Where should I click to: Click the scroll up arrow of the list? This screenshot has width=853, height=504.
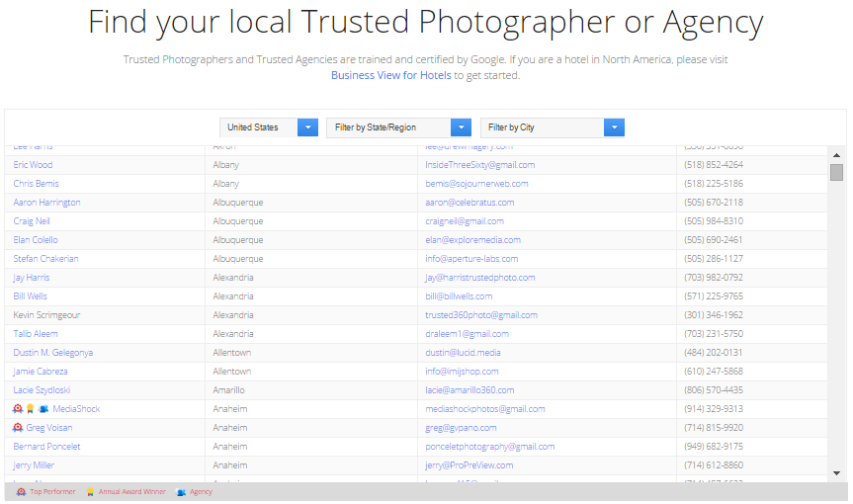[836, 155]
